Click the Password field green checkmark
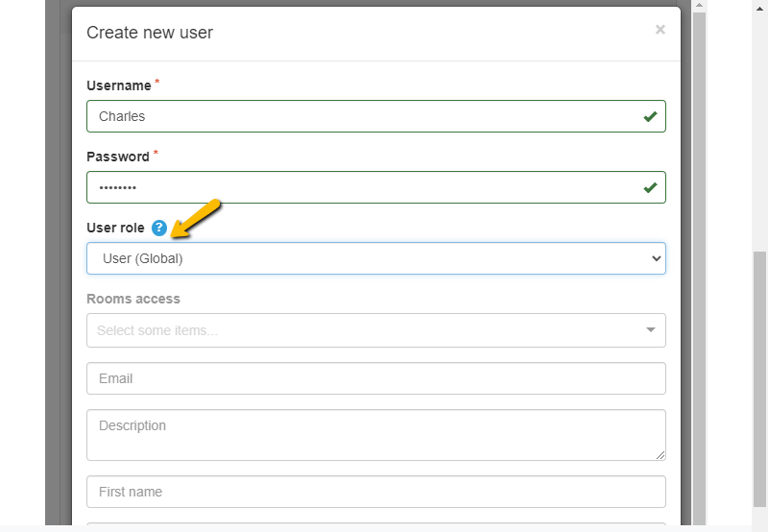 [x=650, y=187]
